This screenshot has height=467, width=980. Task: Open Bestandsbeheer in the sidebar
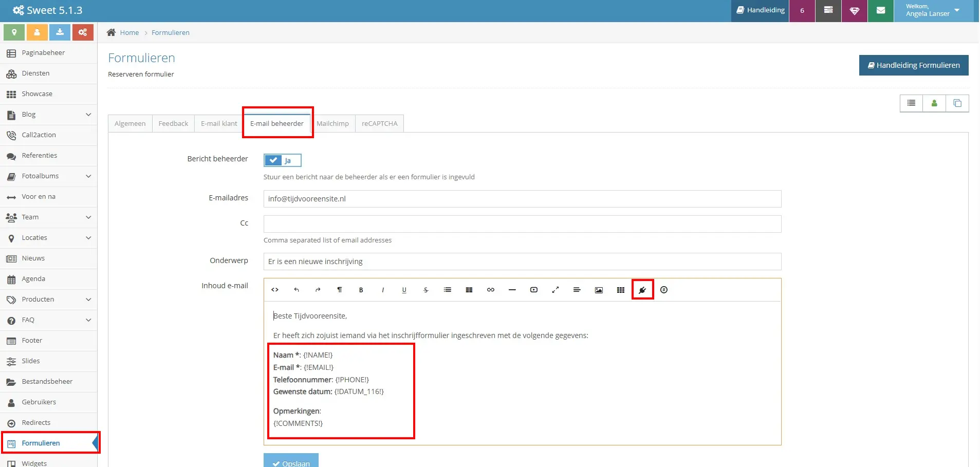pos(49,382)
